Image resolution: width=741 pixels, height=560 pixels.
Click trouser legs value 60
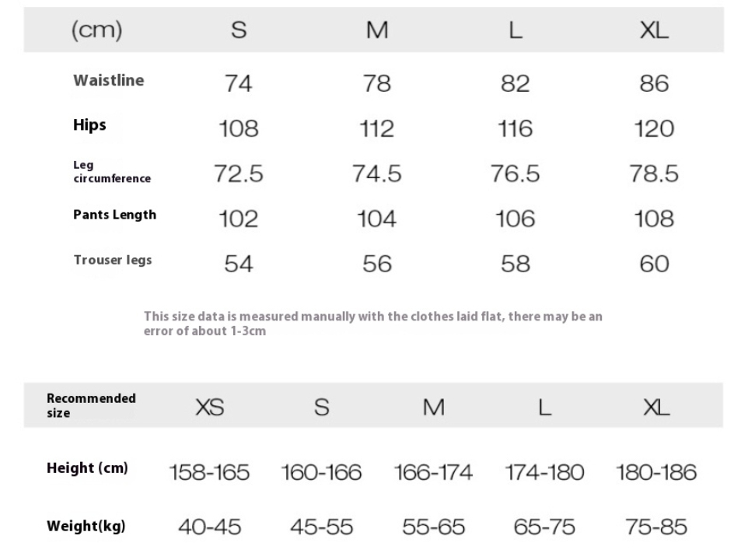pos(654,264)
